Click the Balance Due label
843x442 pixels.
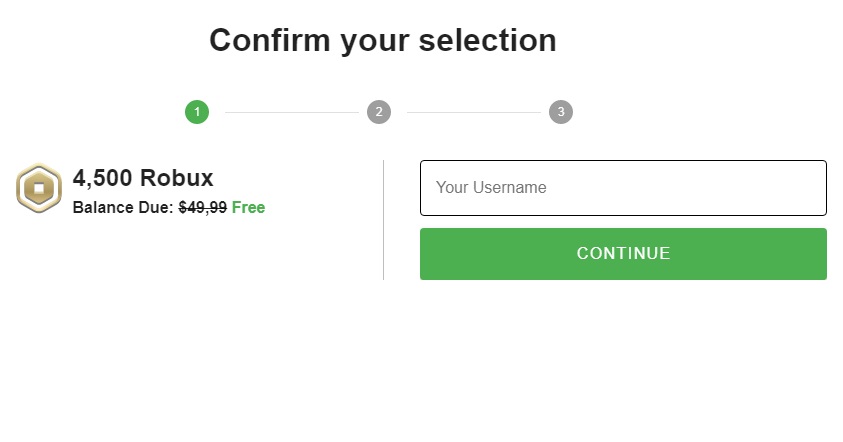[123, 208]
